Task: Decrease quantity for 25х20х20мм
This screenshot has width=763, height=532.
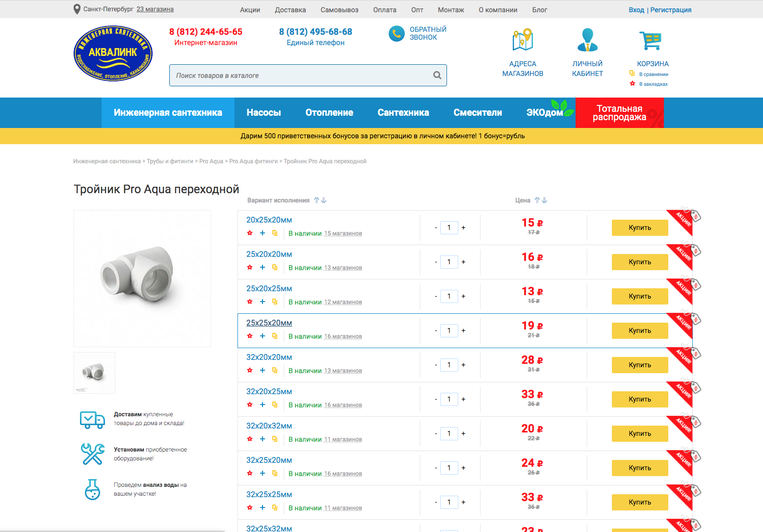Action: pyautogui.click(x=436, y=262)
